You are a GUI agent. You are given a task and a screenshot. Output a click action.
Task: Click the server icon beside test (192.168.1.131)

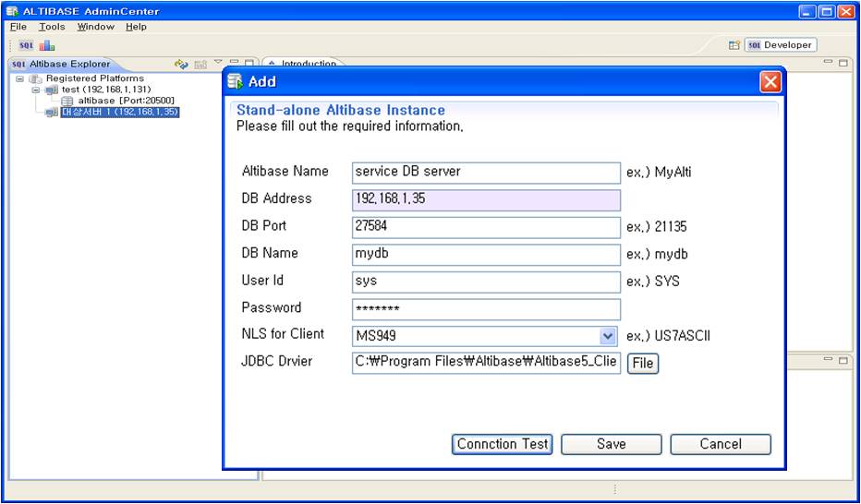point(52,90)
